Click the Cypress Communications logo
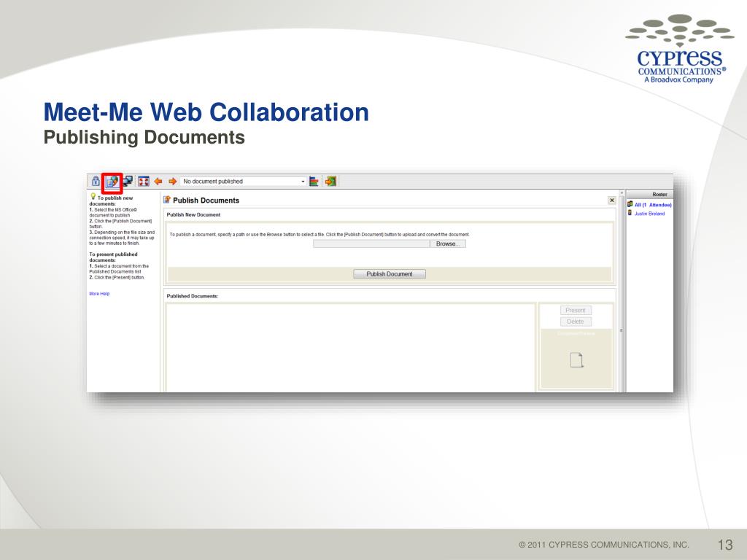This screenshot has width=747, height=560. coord(679,49)
